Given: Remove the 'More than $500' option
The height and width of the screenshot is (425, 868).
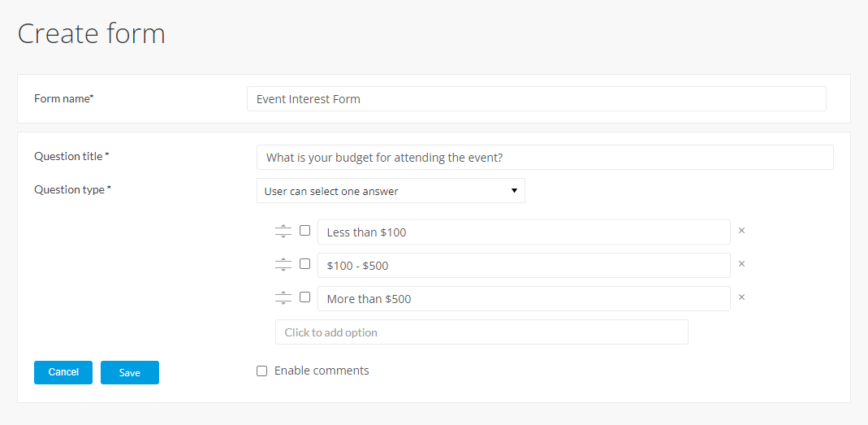Looking at the screenshot, I should 742,297.
